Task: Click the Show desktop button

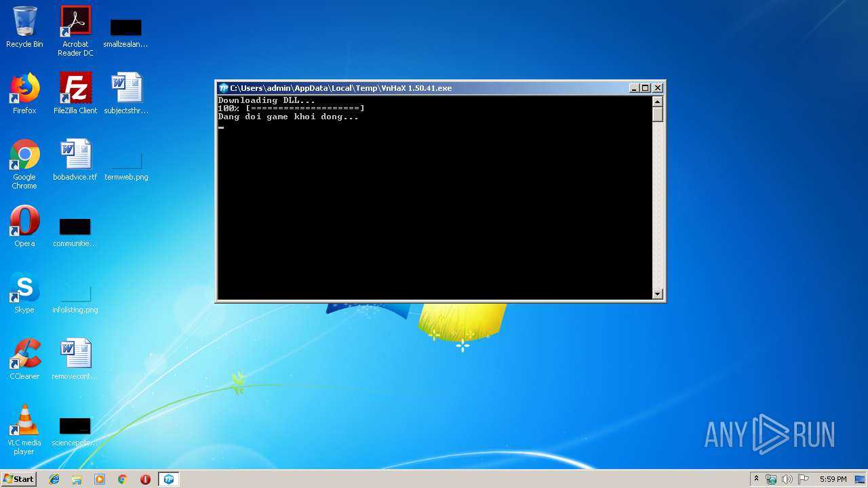Action: [861, 479]
